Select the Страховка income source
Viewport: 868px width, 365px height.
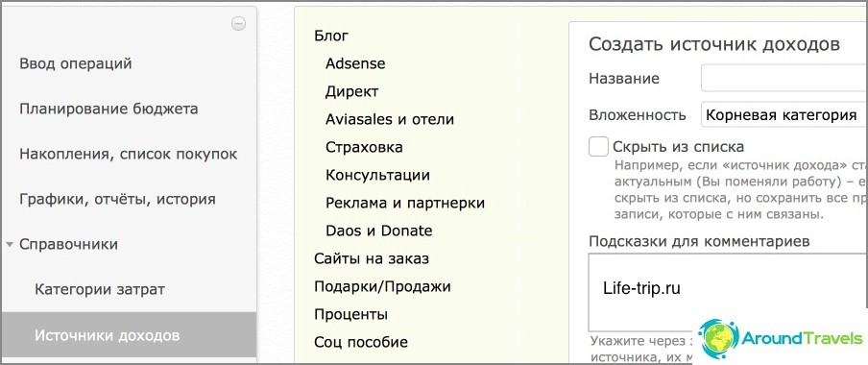(x=364, y=147)
